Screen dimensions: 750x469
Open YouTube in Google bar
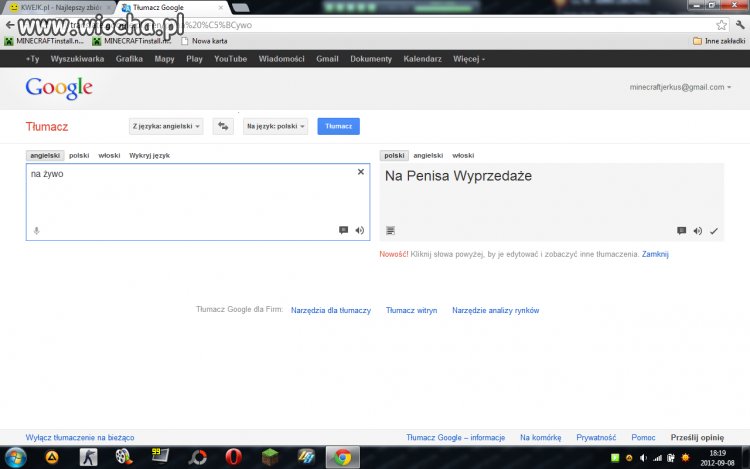230,59
